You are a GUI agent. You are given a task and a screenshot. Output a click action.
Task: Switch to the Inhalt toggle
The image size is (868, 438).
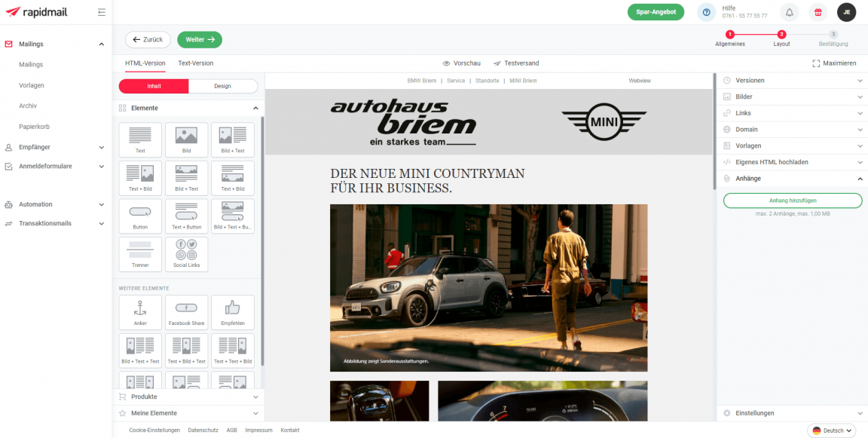[154, 86]
